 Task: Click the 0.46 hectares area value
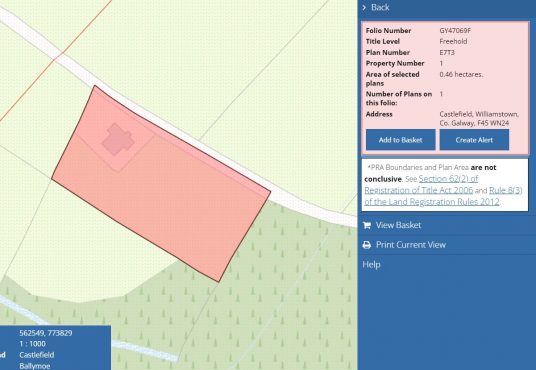tap(461, 74)
